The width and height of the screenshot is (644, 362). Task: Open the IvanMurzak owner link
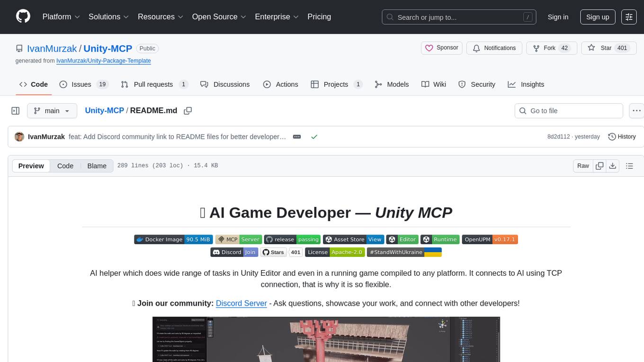click(52, 48)
